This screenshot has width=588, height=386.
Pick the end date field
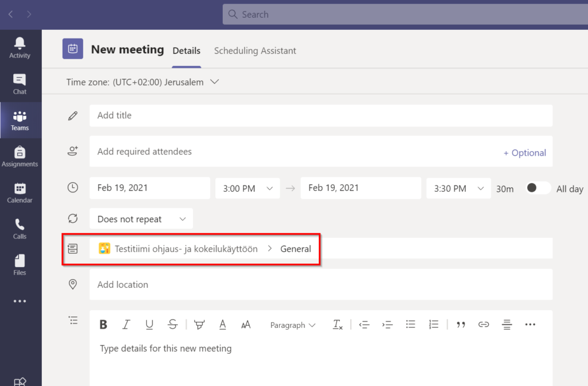[x=361, y=188]
